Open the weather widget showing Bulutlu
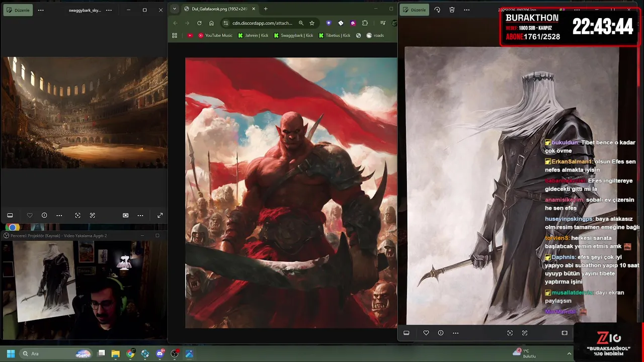 525,353
